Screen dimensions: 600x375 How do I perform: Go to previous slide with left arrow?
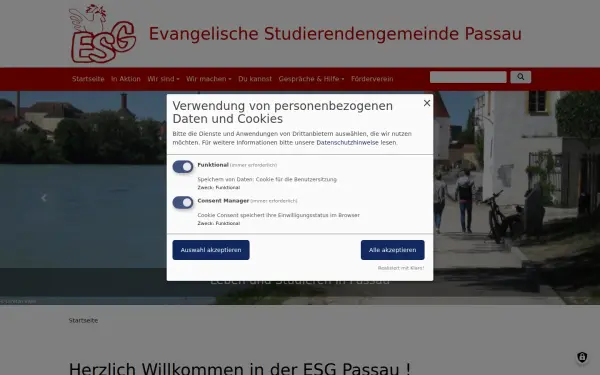click(44, 198)
